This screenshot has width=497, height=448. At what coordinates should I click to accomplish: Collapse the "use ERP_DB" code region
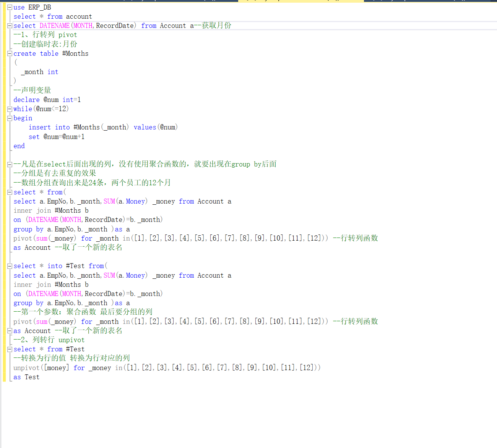[9, 7]
